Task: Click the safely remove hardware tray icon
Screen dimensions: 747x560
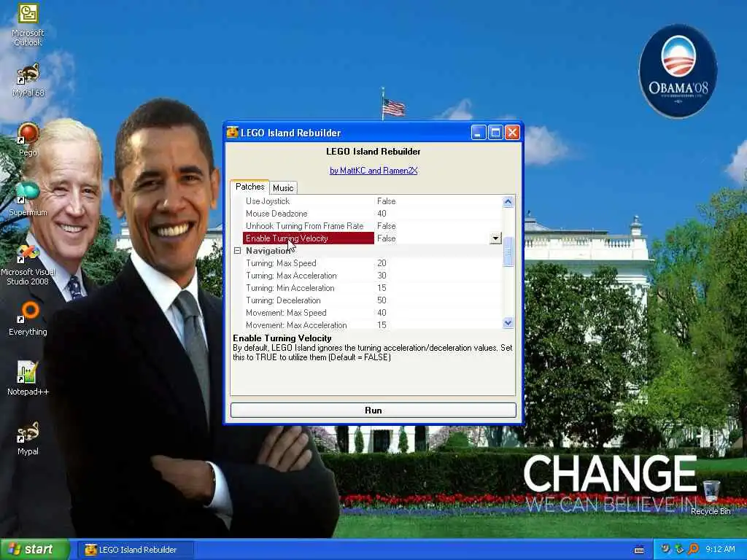Action: click(x=679, y=549)
